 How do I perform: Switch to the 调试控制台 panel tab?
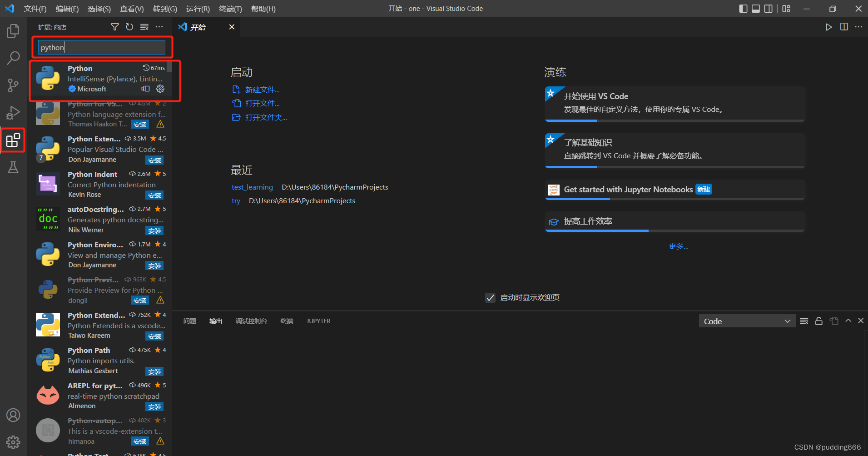tap(251, 321)
